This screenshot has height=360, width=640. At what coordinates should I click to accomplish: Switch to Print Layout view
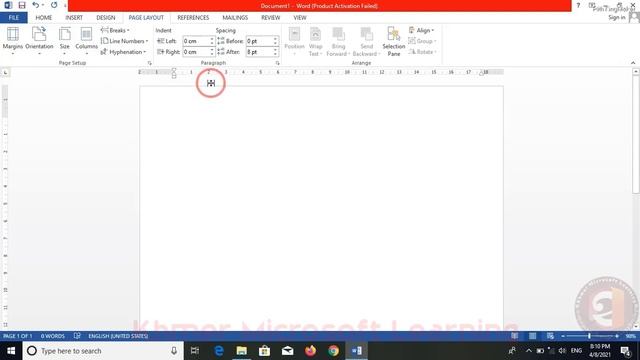tap(533, 336)
